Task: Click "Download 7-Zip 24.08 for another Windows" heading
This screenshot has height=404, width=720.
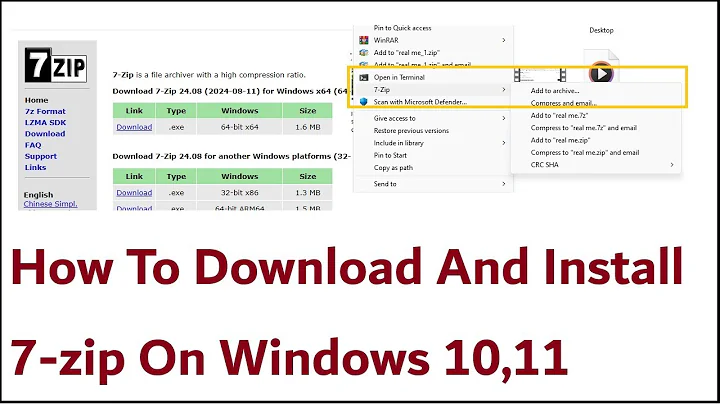Action: pyautogui.click(x=231, y=157)
